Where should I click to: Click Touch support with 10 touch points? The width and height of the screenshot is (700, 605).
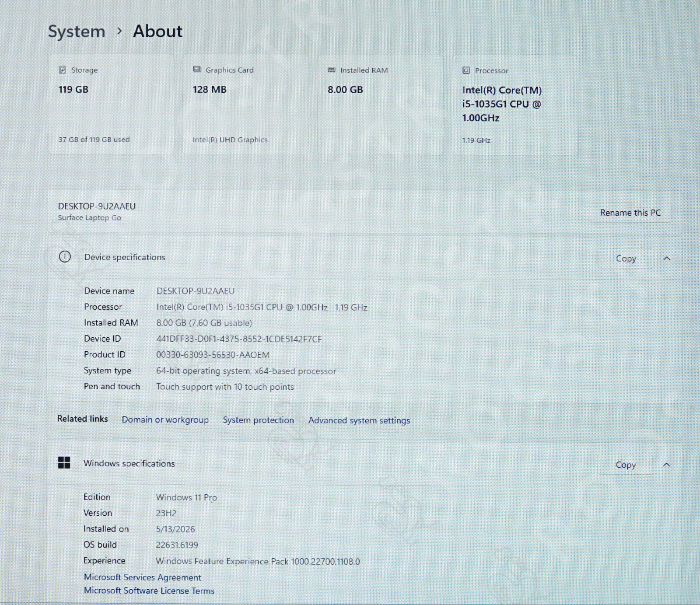click(225, 387)
